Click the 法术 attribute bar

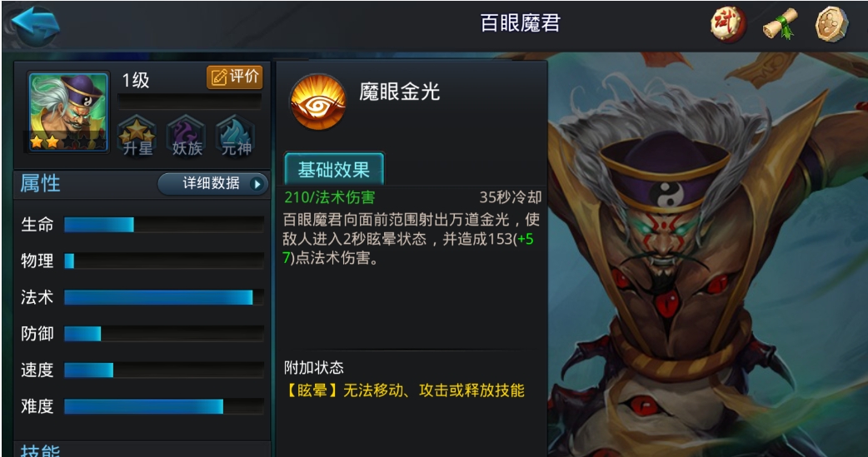click(x=164, y=298)
